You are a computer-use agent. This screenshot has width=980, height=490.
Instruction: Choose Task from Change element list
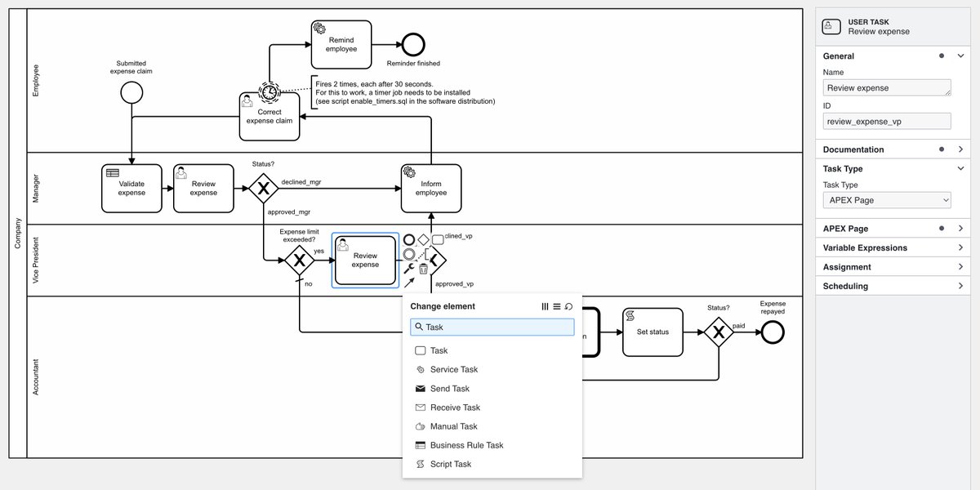click(x=492, y=350)
